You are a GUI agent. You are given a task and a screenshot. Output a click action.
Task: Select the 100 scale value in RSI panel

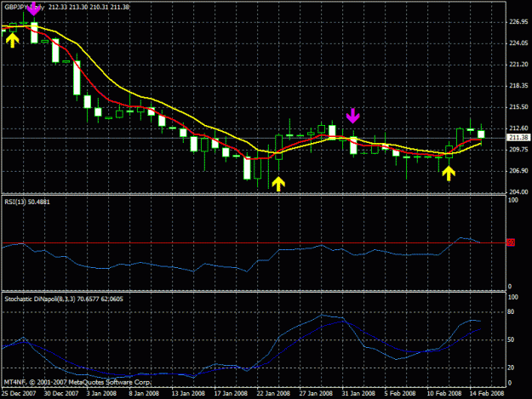click(513, 200)
